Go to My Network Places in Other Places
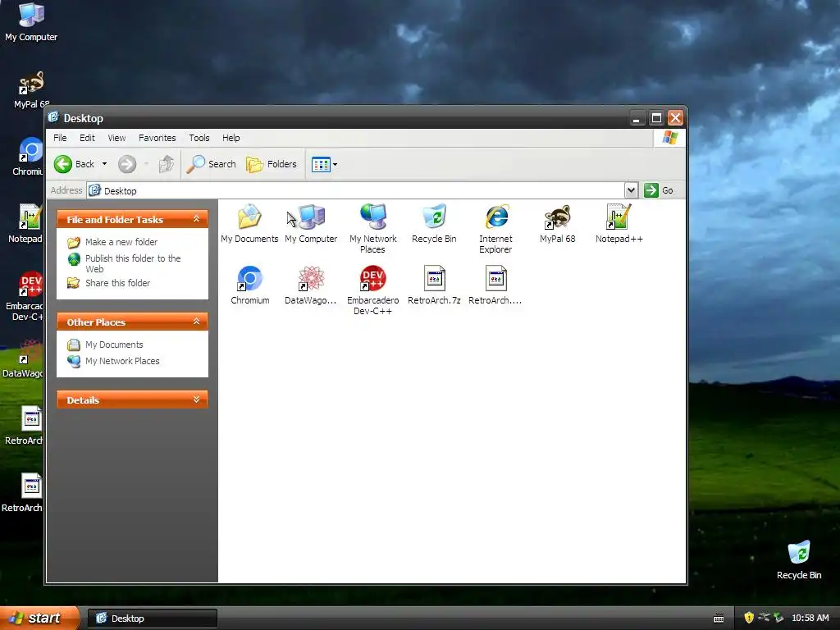The height and width of the screenshot is (630, 840). (x=122, y=361)
